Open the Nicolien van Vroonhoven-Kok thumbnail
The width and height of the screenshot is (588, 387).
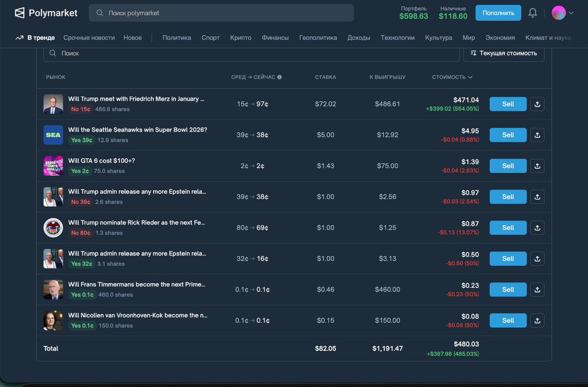(53, 320)
